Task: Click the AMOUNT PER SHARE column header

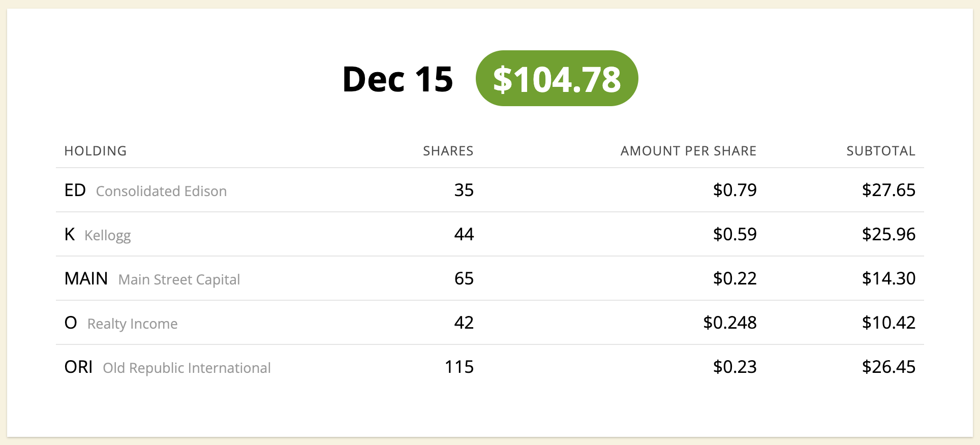Action: [688, 151]
